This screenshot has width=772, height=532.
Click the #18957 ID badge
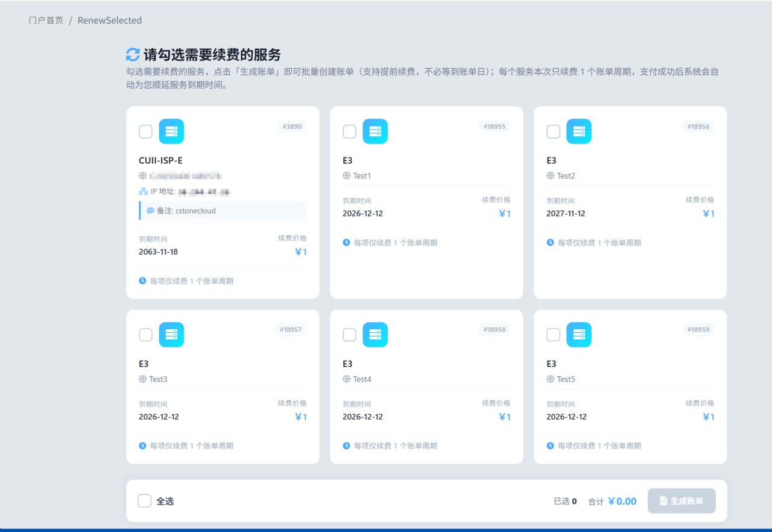(291, 330)
